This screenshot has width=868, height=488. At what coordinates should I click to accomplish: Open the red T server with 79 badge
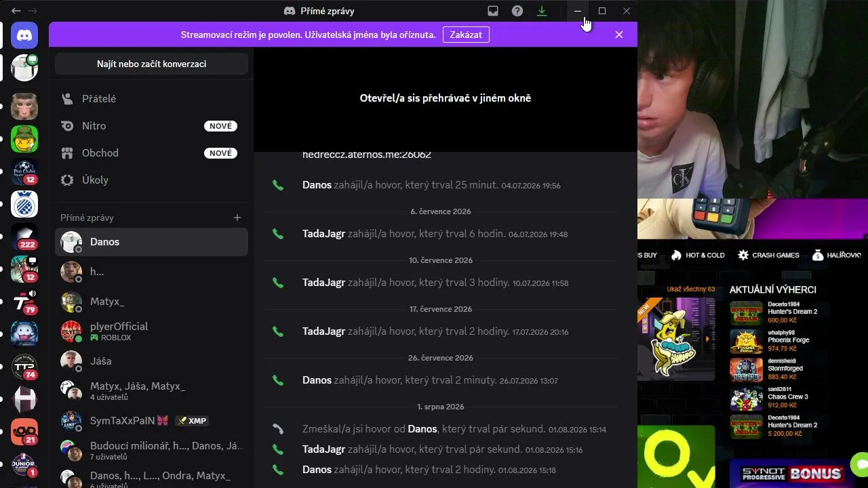click(24, 302)
